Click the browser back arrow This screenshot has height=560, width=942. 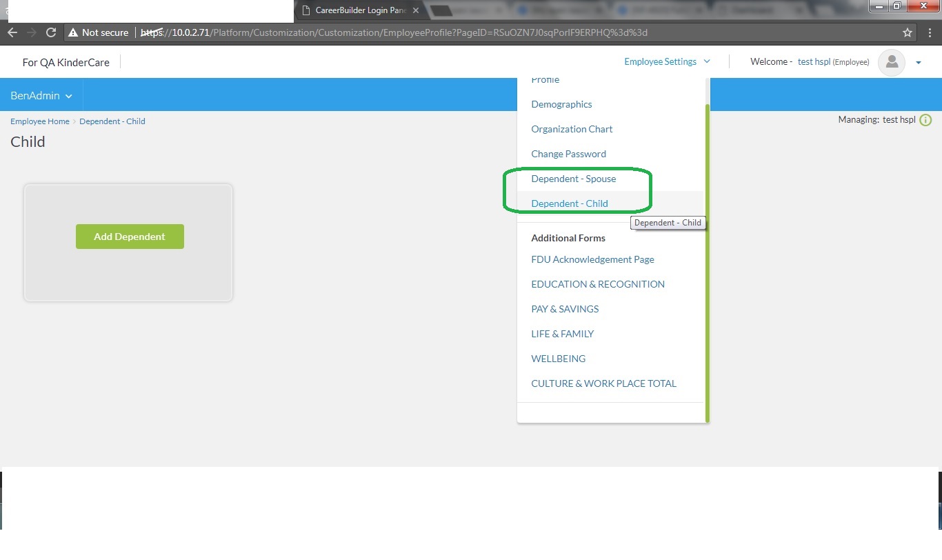pos(12,32)
